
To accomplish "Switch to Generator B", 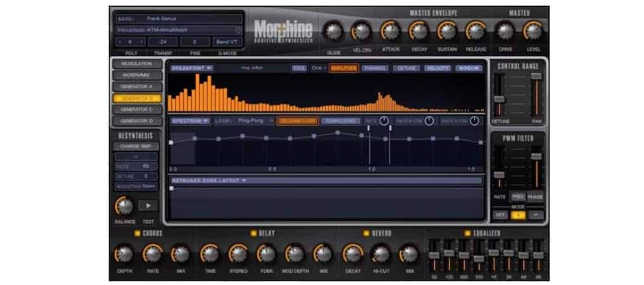I will coord(137,99).
